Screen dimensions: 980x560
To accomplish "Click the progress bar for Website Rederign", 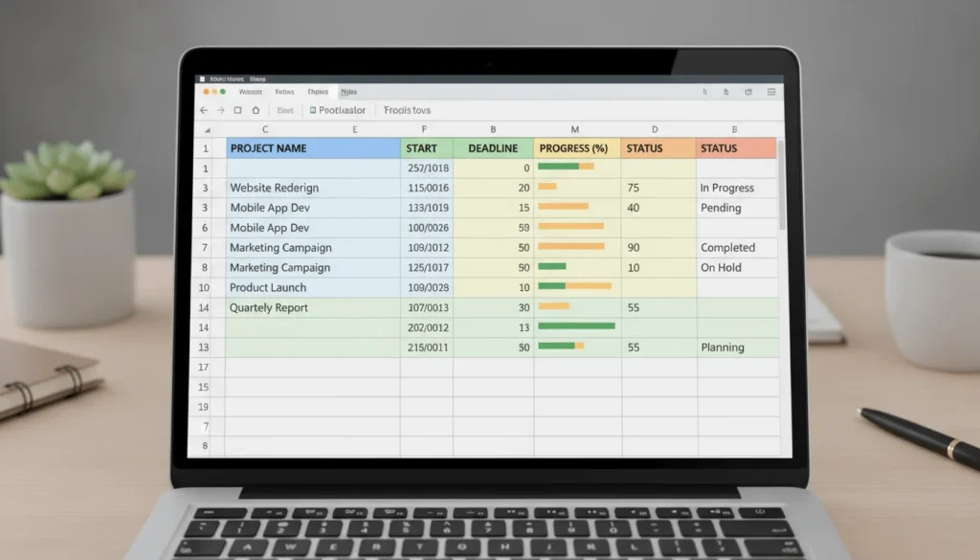I will pyautogui.click(x=565, y=188).
